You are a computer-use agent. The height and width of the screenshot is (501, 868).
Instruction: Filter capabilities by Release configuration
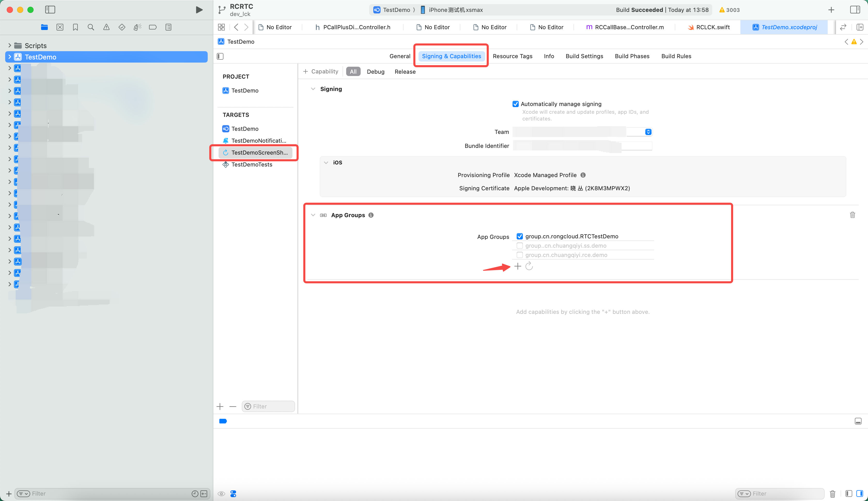point(405,72)
